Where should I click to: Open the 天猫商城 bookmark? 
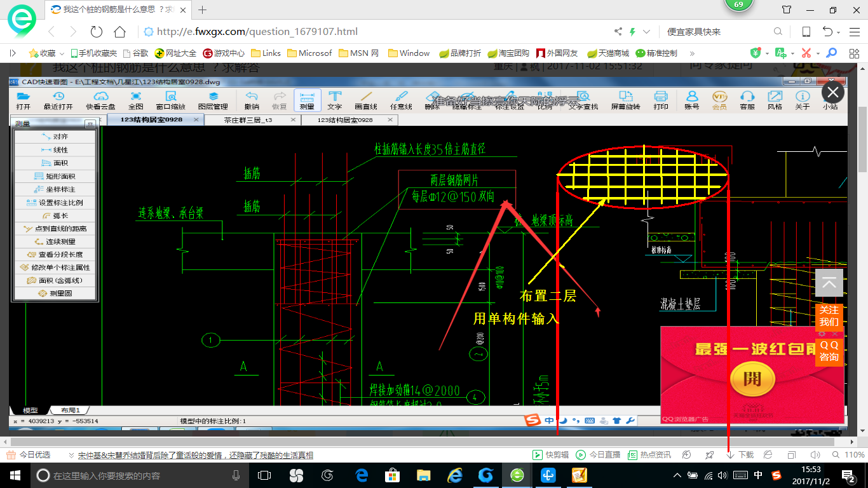[x=608, y=53]
